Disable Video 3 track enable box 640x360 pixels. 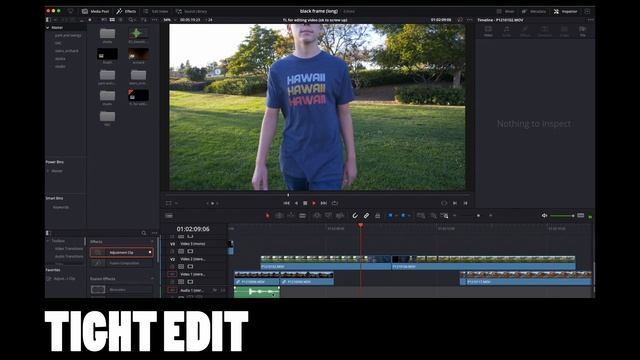click(190, 251)
